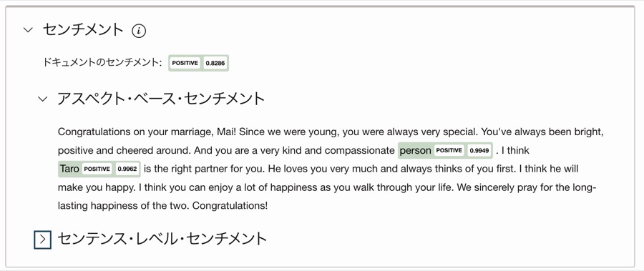
Task: Click the ドキュメントのセンチメント label
Action: tap(102, 63)
